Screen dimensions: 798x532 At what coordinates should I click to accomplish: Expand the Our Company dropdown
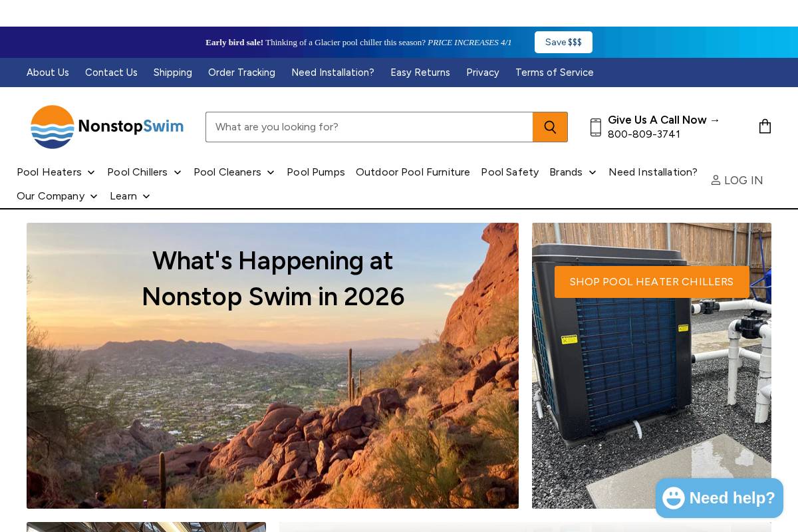[x=57, y=196]
